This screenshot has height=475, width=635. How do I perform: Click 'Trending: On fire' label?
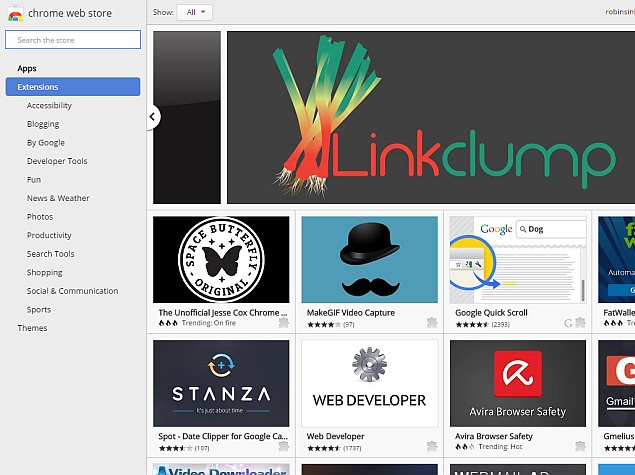point(209,323)
